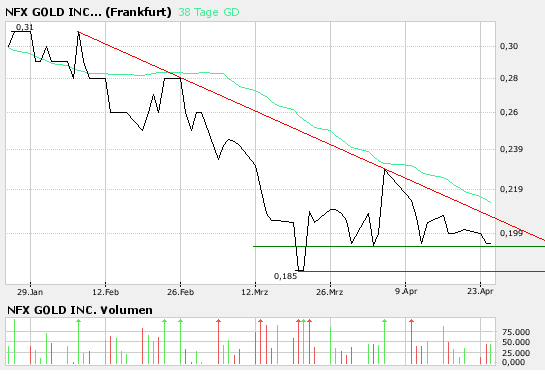Click the 0,26 price axis label

click(x=509, y=112)
